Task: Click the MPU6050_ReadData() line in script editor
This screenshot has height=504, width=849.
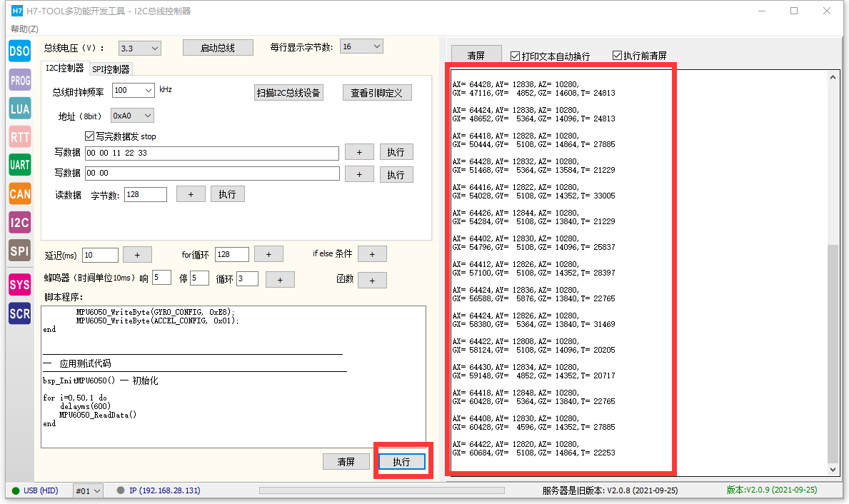Action: (97, 415)
